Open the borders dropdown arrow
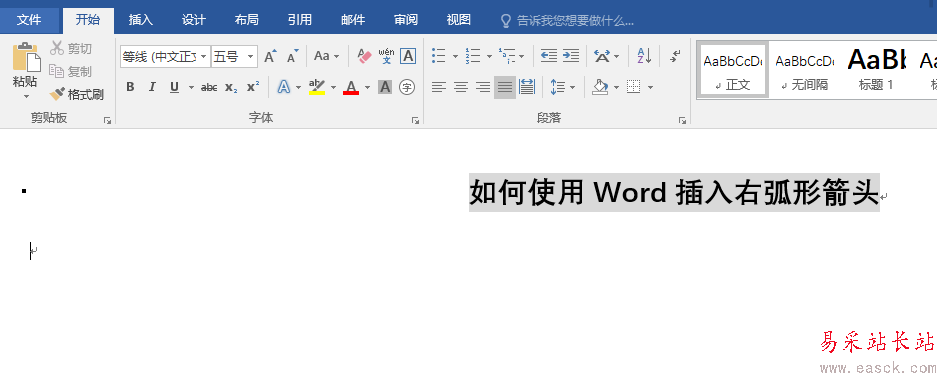Viewport: 937px width, 383px height. pos(650,88)
